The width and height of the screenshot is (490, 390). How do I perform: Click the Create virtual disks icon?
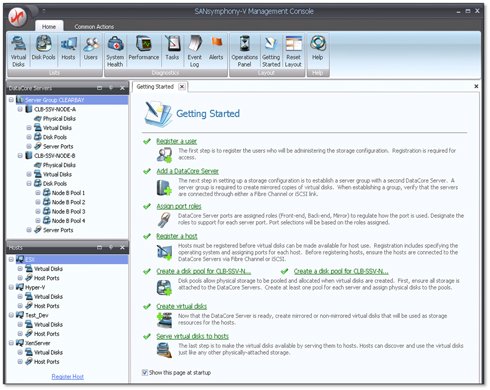click(164, 320)
